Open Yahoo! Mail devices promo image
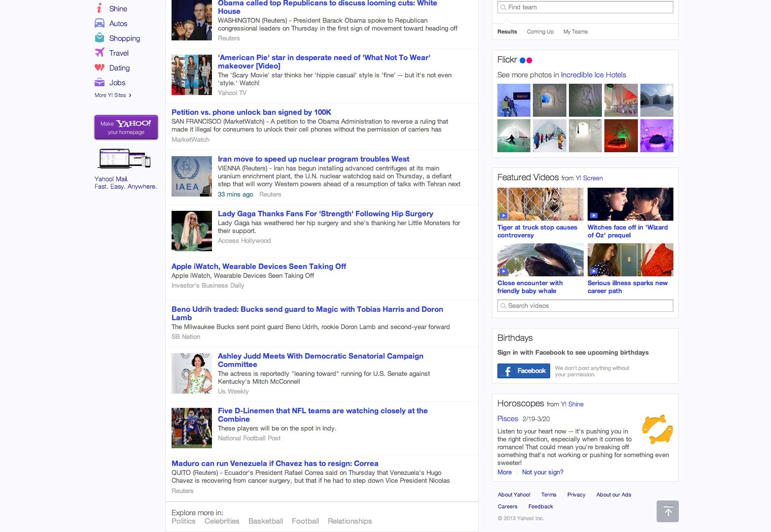771x532 pixels. 125,159
